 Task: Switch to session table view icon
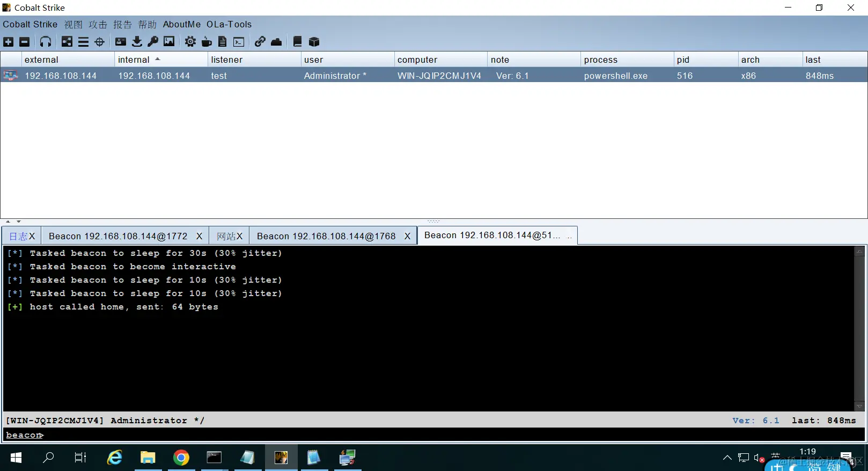[83, 42]
